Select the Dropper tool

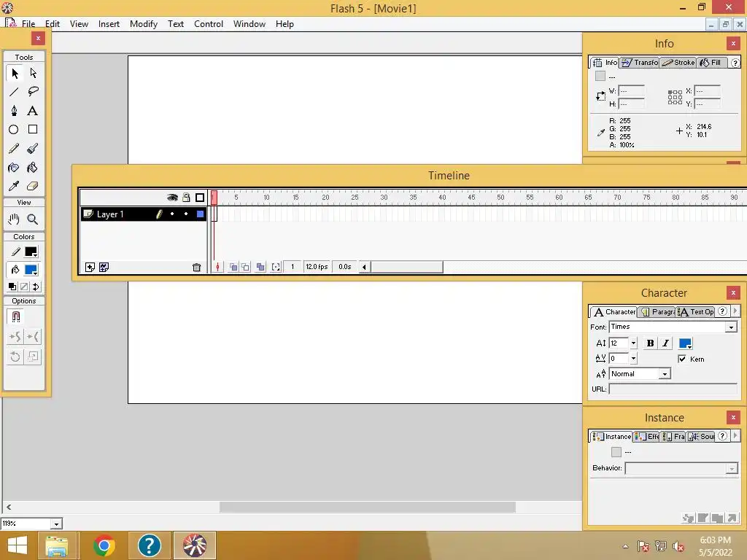click(15, 186)
